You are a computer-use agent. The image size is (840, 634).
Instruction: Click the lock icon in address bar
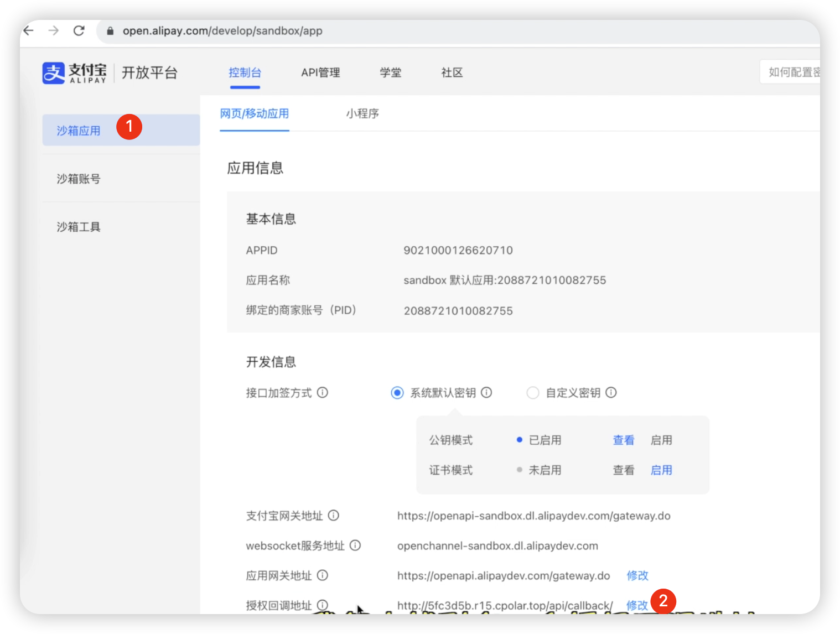(110, 31)
